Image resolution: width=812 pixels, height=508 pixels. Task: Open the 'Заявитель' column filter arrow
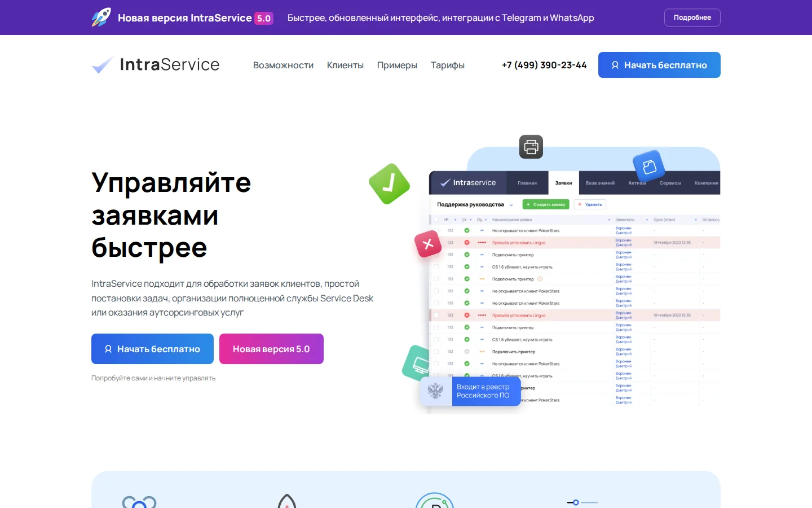point(647,220)
